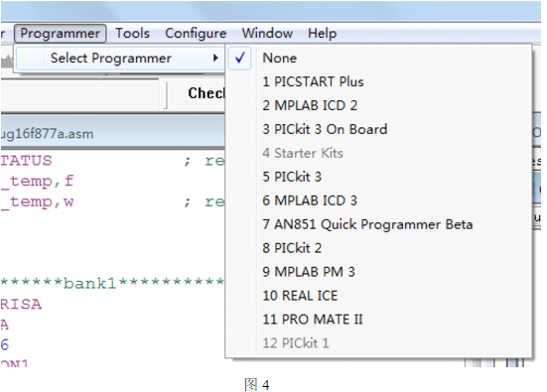Image resolution: width=547 pixels, height=392 pixels.
Task: Open the Configure menu
Action: (x=196, y=34)
